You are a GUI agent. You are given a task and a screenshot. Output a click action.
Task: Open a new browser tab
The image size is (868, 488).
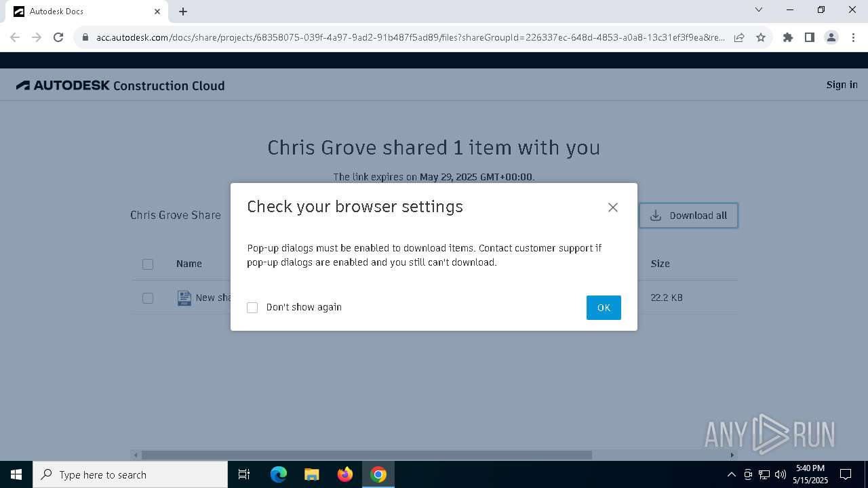(183, 12)
